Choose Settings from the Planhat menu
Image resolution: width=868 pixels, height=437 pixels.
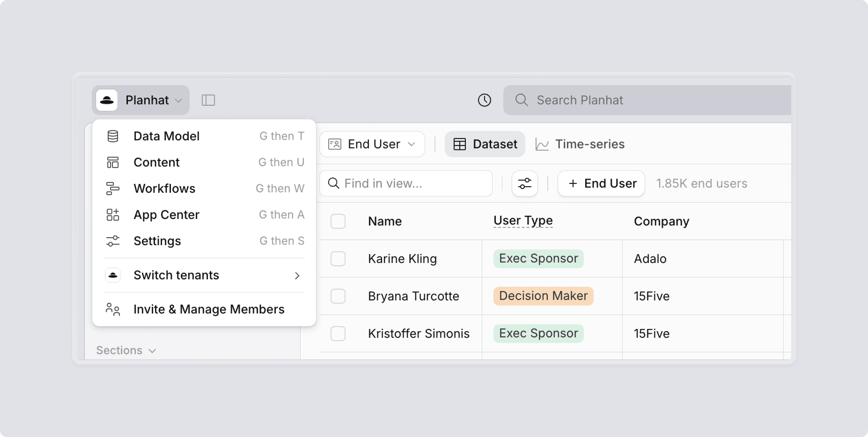point(204,241)
